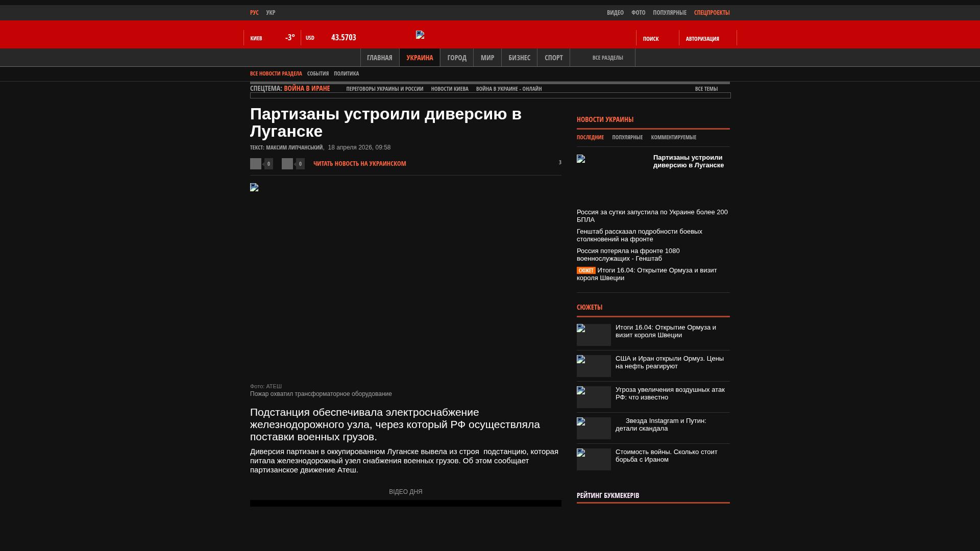Open the Все темы list

tap(706, 89)
